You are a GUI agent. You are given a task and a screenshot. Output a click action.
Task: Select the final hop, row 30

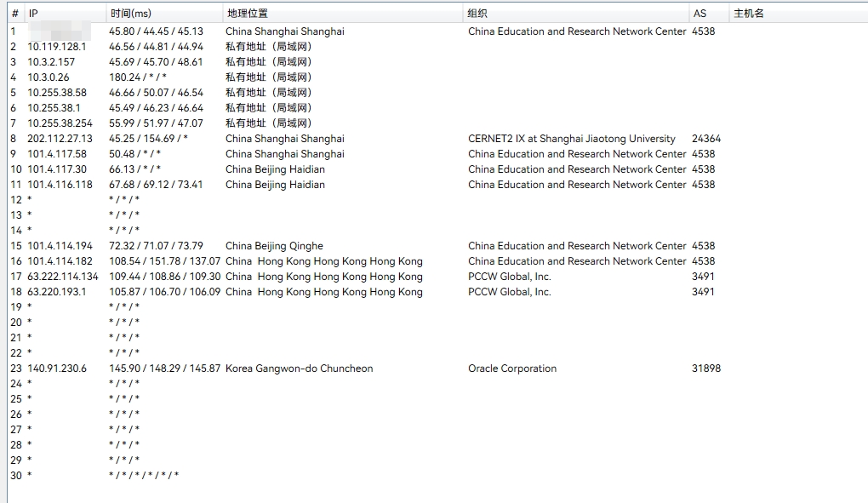point(16,476)
